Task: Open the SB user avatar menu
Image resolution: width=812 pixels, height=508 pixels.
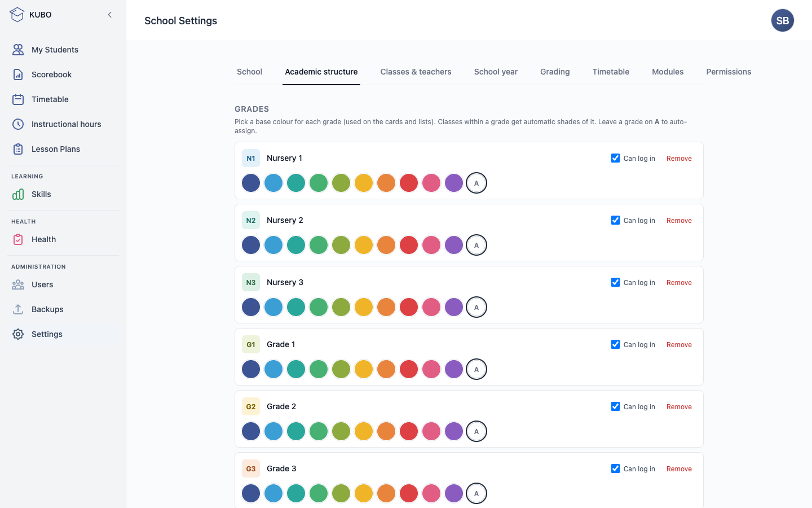Action: coord(783,20)
